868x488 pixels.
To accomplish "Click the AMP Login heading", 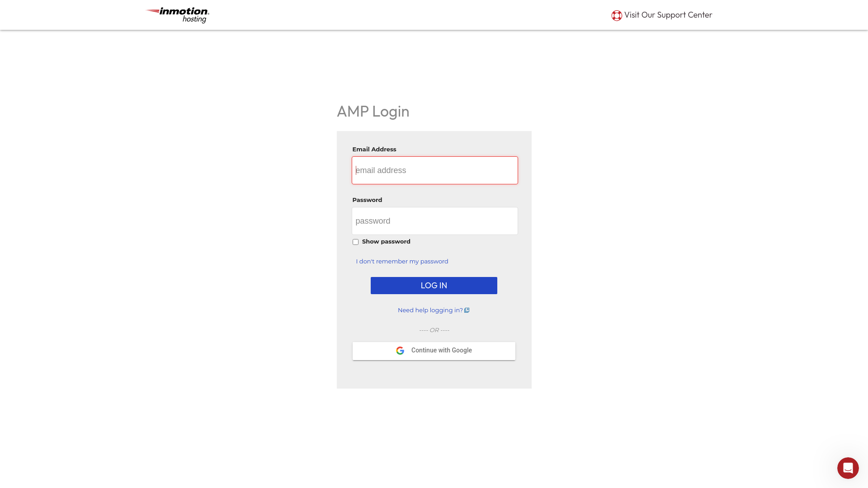I will [x=373, y=112].
